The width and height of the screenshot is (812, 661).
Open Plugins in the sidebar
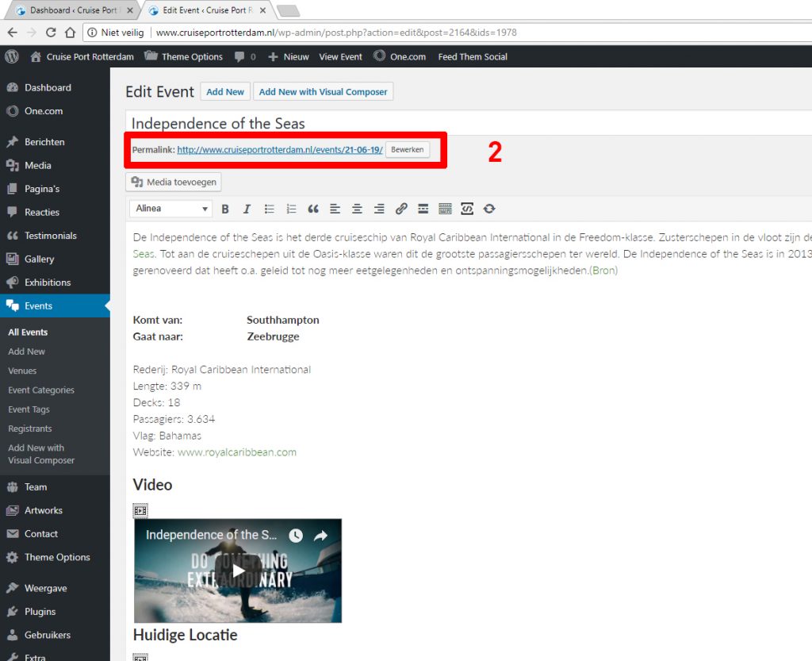coord(55,611)
